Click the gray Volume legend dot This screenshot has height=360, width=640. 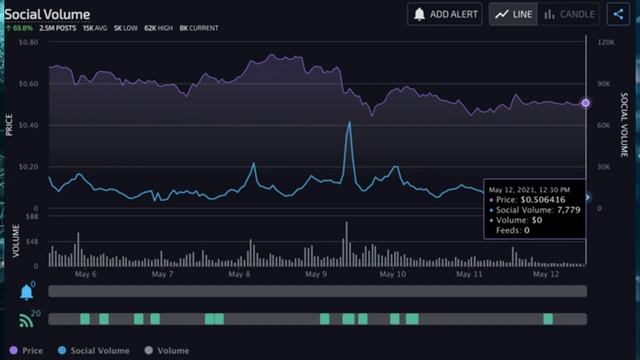(149, 350)
